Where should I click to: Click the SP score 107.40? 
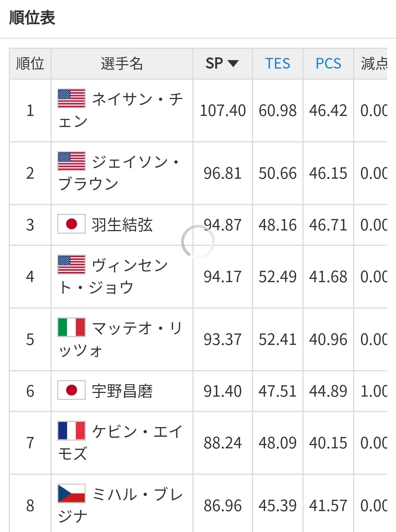[223, 110]
